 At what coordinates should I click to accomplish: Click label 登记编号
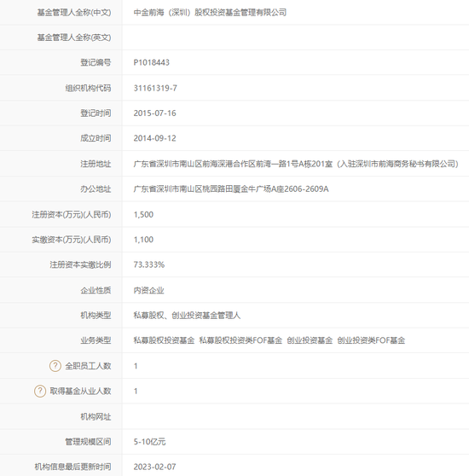pyautogui.click(x=96, y=62)
